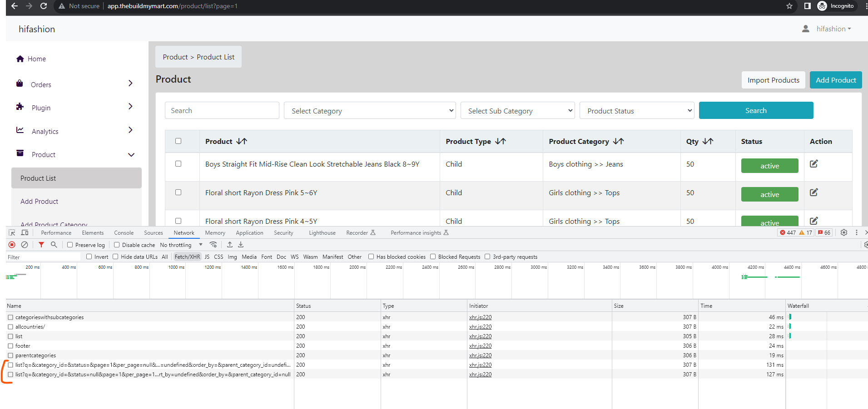
Task: Open the No throttling dropdown
Action: tap(181, 245)
